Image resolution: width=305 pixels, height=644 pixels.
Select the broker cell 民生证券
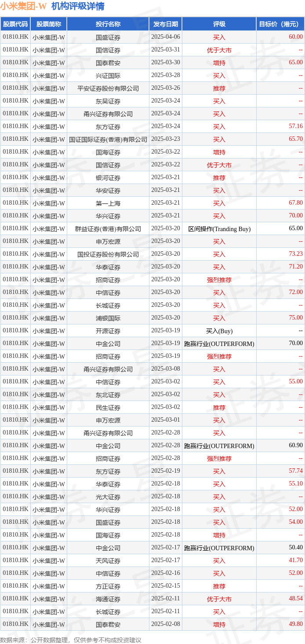pyautogui.click(x=108, y=407)
